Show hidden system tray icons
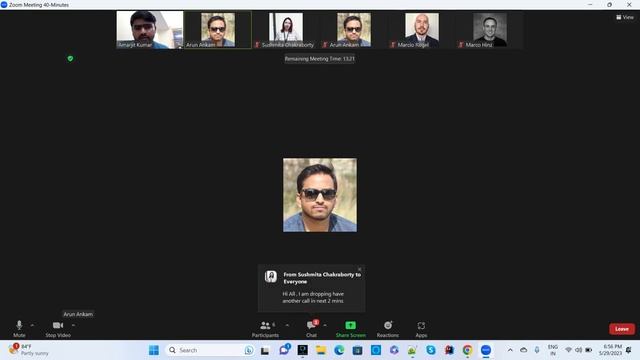640x360 pixels. pyautogui.click(x=510, y=350)
